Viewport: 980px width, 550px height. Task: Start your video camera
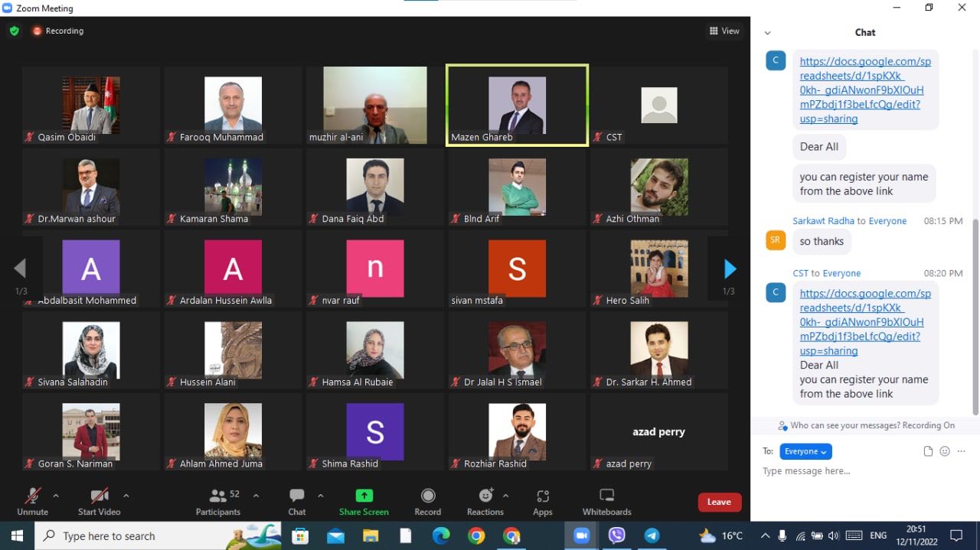[100, 502]
